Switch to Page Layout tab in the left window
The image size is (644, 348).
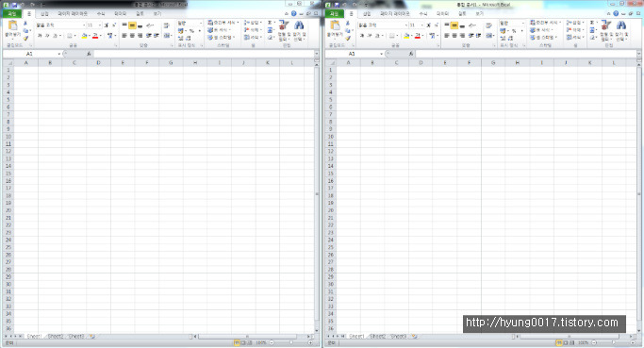73,14
